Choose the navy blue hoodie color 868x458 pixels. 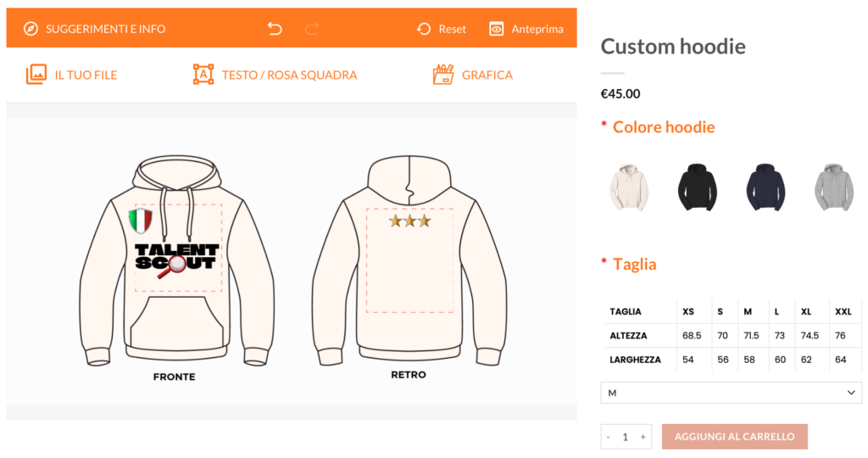(x=765, y=187)
